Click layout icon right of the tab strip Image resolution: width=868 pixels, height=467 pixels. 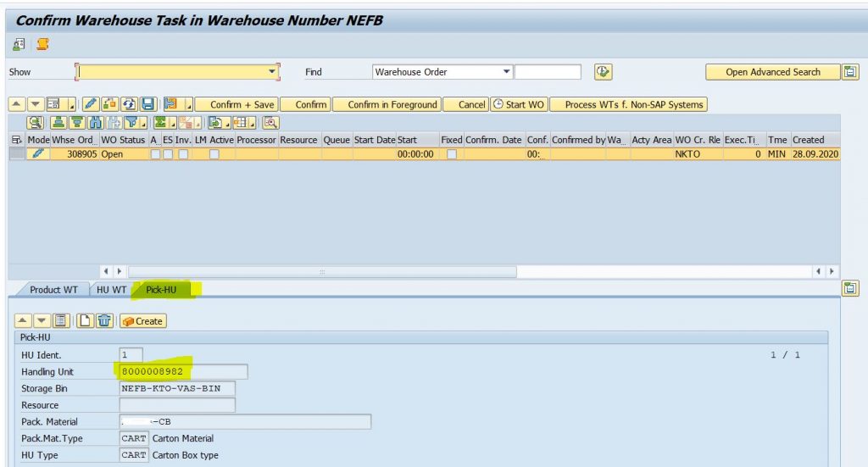[850, 287]
